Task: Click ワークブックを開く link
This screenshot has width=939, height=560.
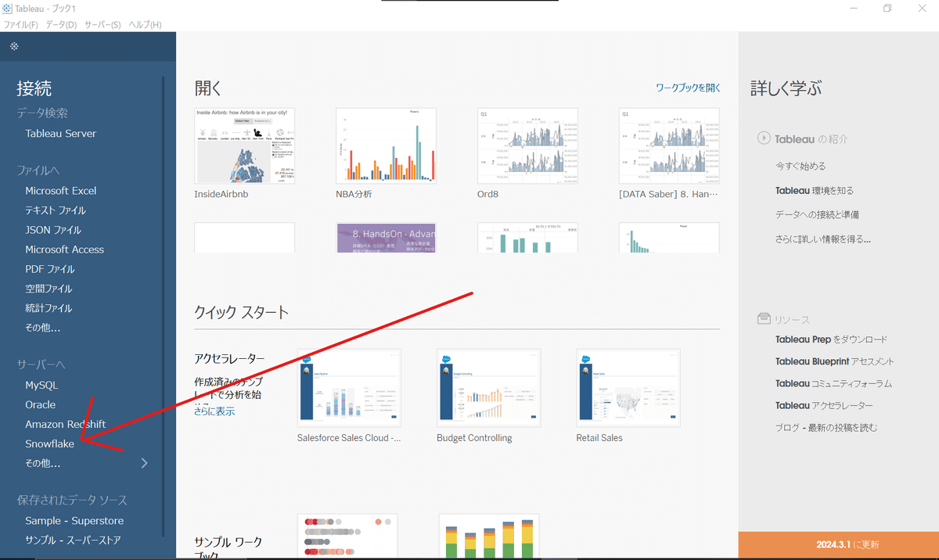Action: 689,88
